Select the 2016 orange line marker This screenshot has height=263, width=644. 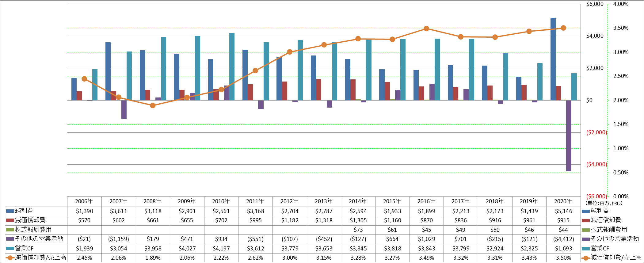point(426,29)
